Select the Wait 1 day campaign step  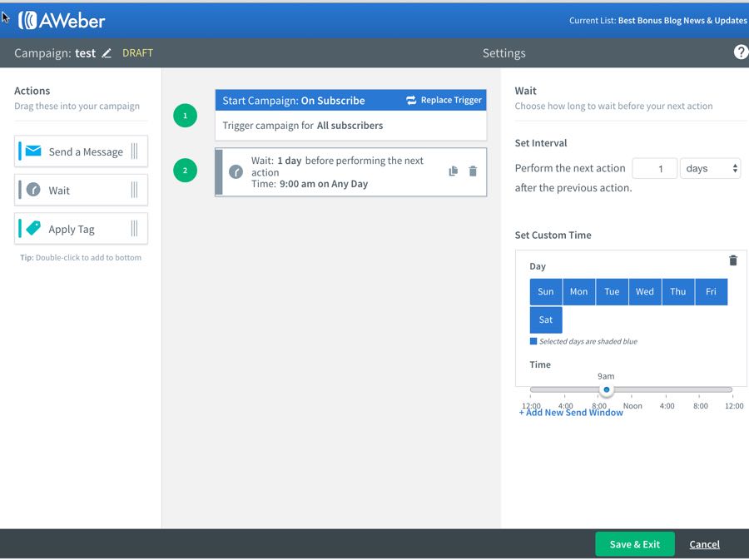coord(350,172)
